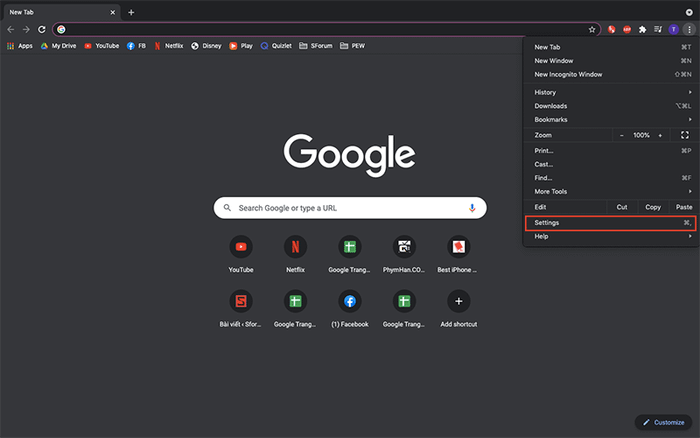Click the three-dot Chrome menu button

click(689, 29)
